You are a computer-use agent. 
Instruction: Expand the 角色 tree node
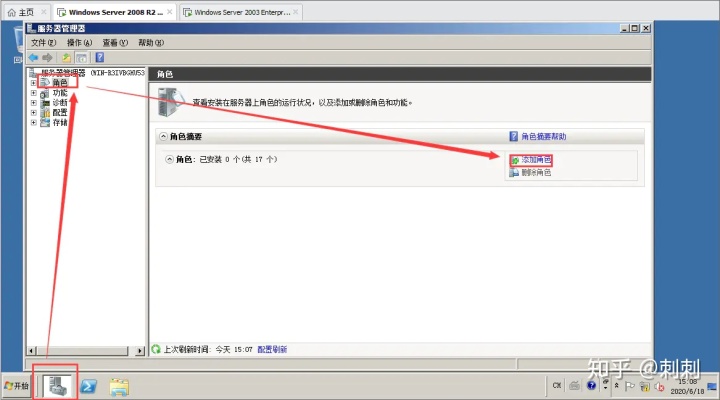tap(34, 83)
